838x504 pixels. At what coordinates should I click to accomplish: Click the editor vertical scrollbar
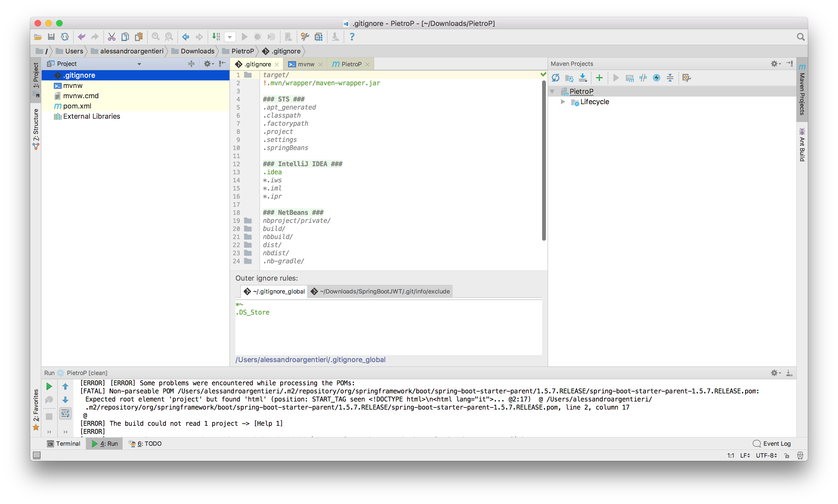544,160
